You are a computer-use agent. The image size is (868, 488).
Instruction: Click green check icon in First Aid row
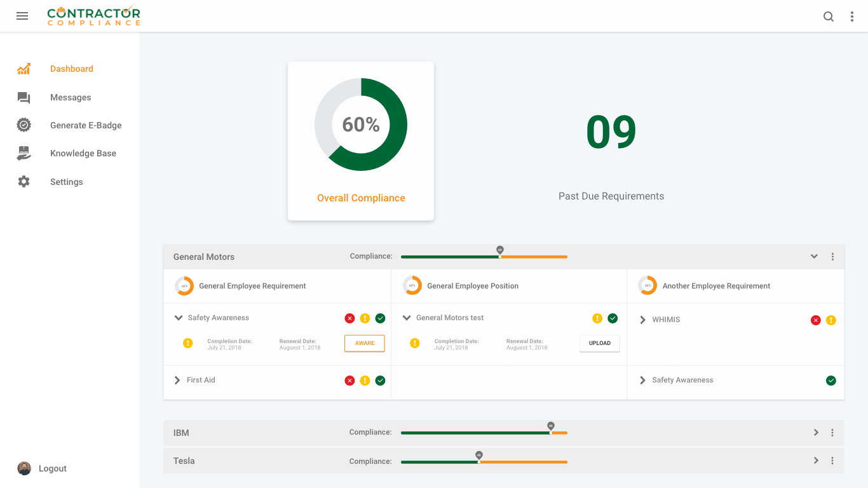(x=380, y=381)
